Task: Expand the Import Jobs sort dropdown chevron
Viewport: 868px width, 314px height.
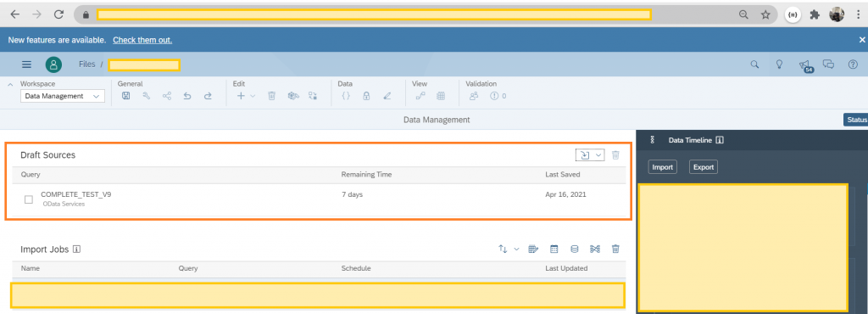Action: pyautogui.click(x=516, y=250)
